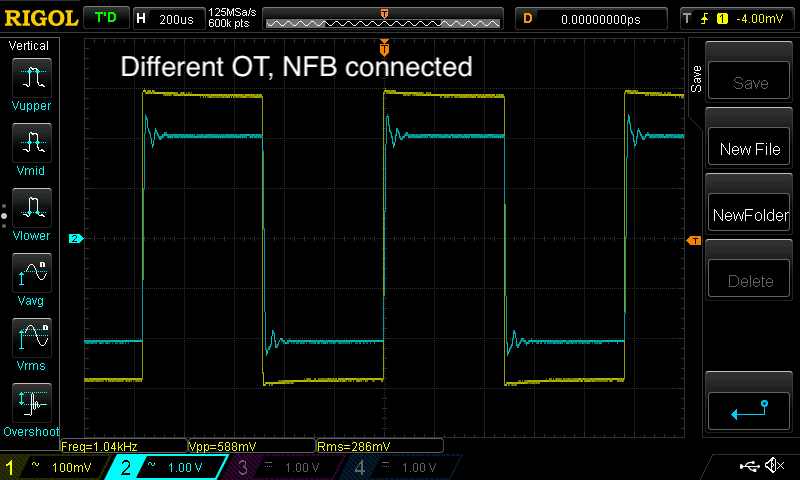800x480 pixels.
Task: Select the Vrms measurement icon
Action: [x=32, y=338]
